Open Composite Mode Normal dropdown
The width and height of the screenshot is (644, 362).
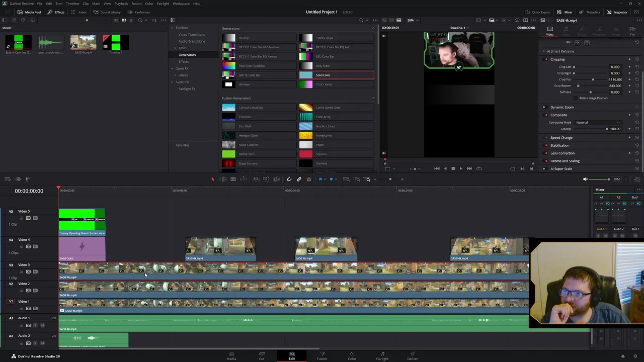(x=598, y=123)
